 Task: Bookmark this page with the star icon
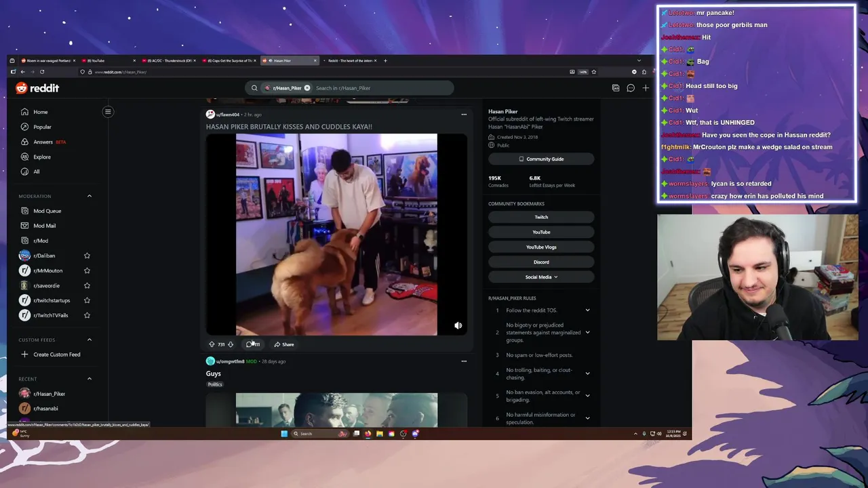point(593,72)
